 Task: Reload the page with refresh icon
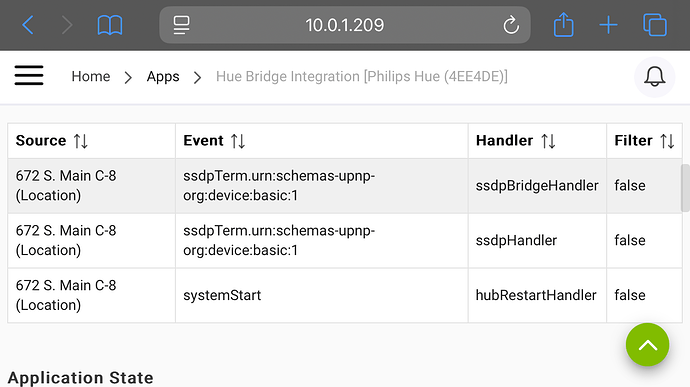click(511, 25)
